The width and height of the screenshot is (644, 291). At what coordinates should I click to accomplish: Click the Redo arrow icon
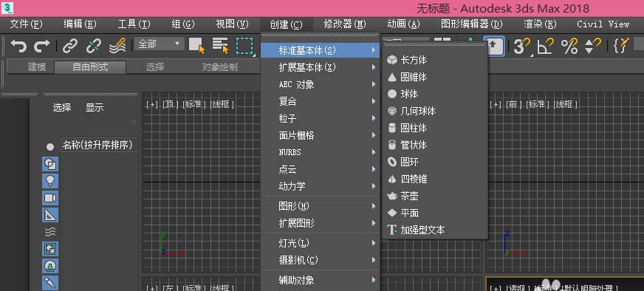pyautogui.click(x=41, y=46)
